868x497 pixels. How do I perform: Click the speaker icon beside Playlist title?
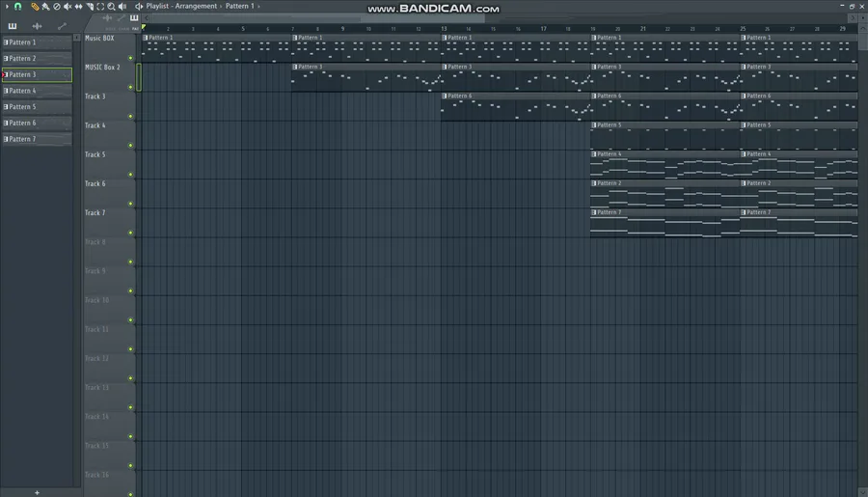(x=138, y=6)
